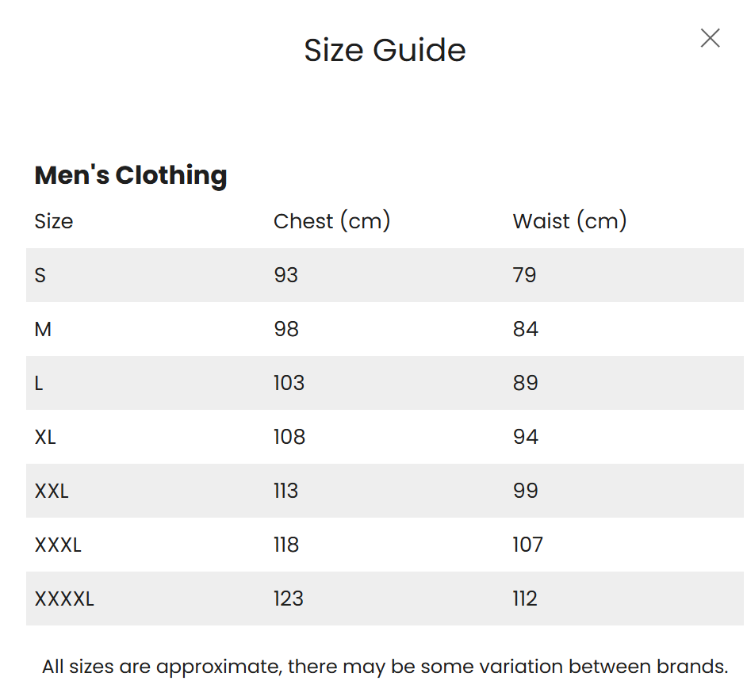
Task: Click chest value 93 for size S
Action: pyautogui.click(x=285, y=275)
